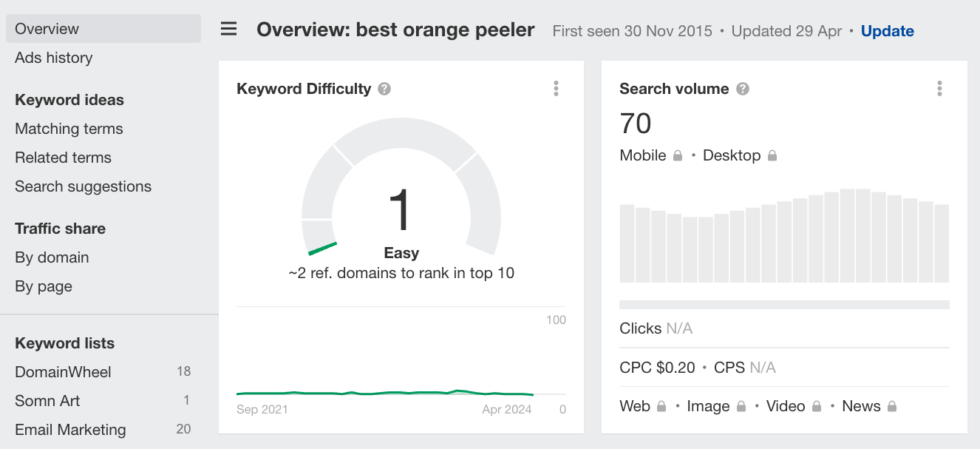980x449 pixels.
Task: Unlock News search volume data
Action: 892,406
